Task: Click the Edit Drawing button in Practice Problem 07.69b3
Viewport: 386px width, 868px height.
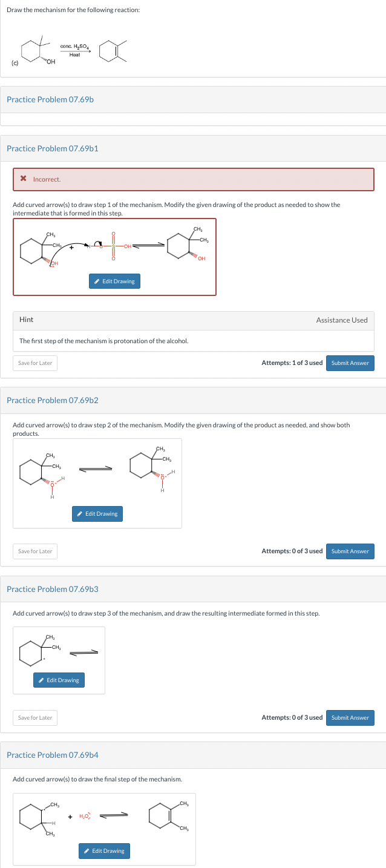Action: point(58,680)
